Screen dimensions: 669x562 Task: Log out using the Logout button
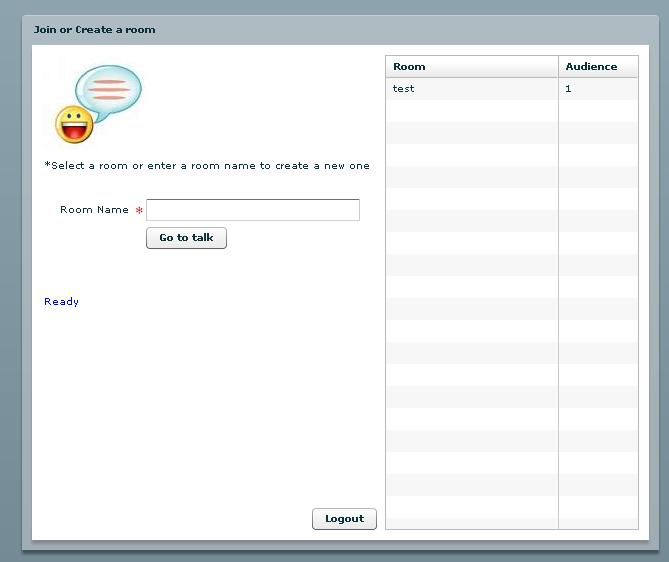click(344, 519)
